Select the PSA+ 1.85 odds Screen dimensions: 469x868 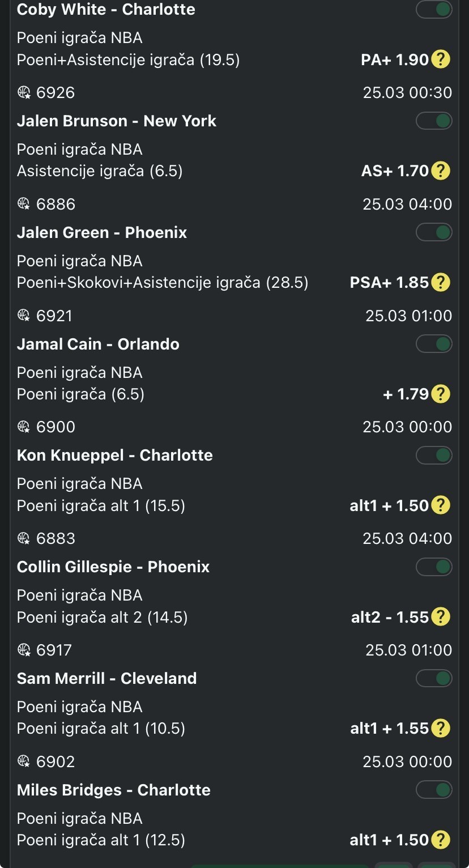pos(389,282)
